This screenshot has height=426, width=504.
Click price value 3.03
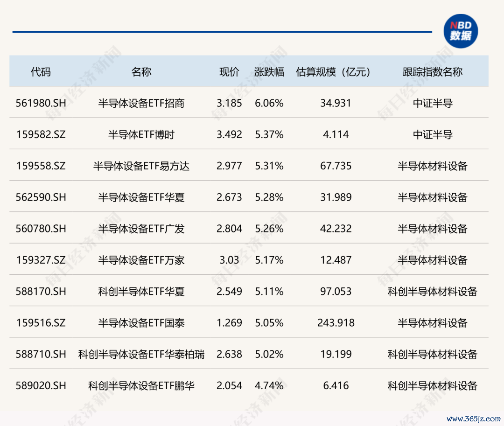(x=229, y=259)
